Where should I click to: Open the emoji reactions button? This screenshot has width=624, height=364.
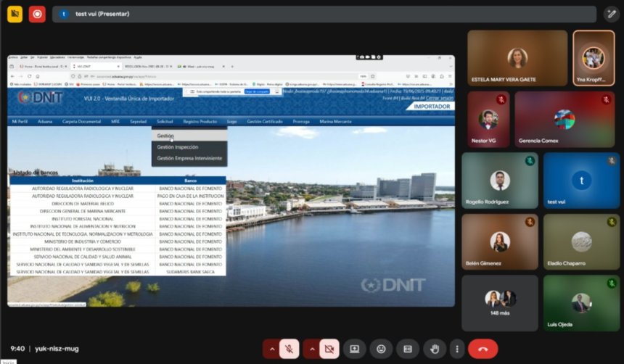[381, 349]
